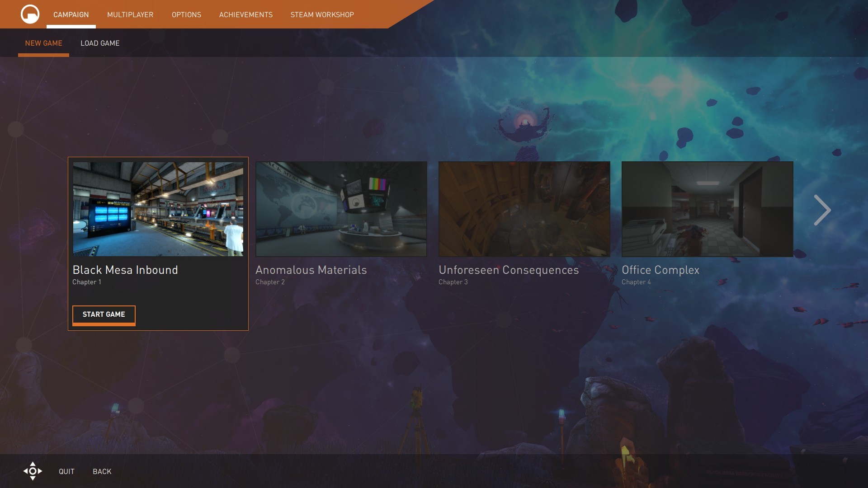Quit the game
Viewport: 868px width, 488px height.
click(x=66, y=471)
